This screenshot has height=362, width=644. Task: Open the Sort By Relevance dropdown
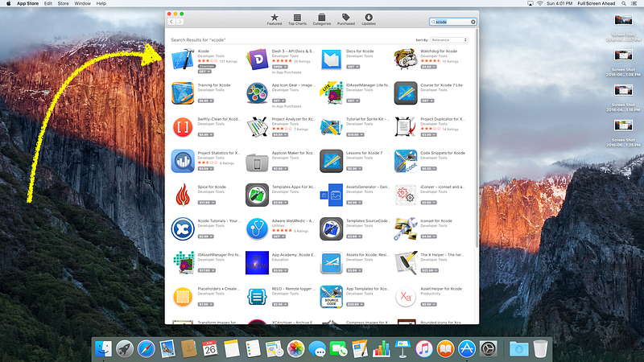coord(449,39)
